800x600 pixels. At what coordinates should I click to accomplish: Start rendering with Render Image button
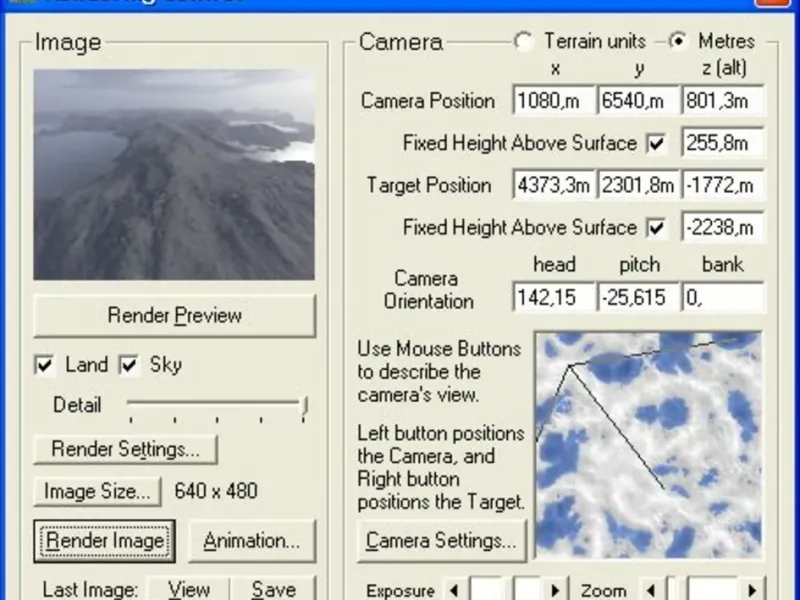point(105,541)
